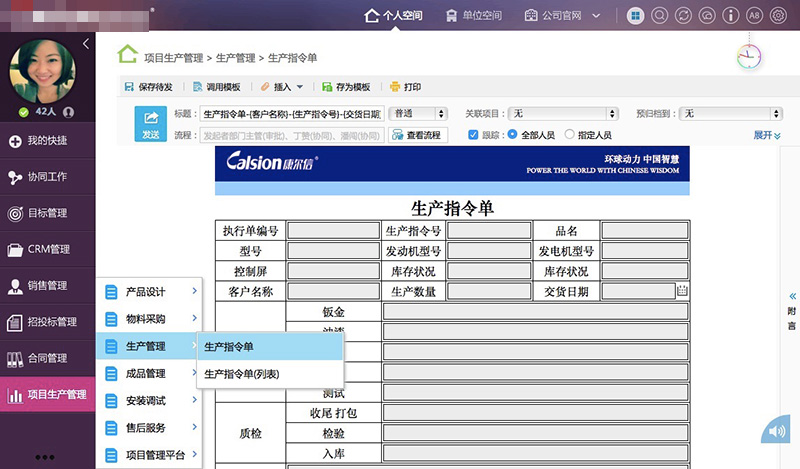Click the speaker icon at bottom right

tap(775, 431)
